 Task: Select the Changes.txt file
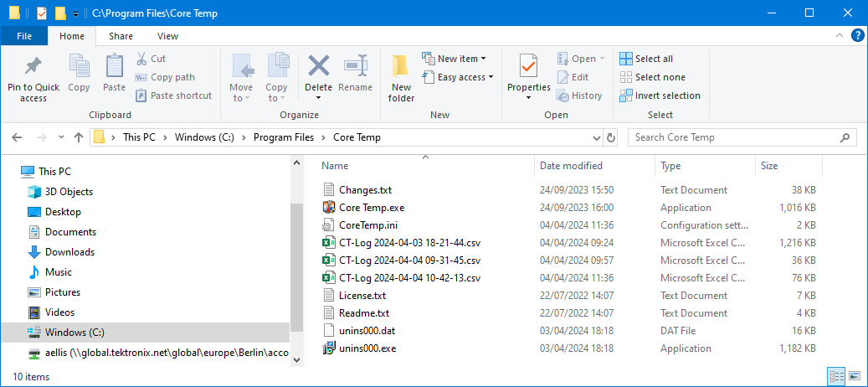pos(365,190)
